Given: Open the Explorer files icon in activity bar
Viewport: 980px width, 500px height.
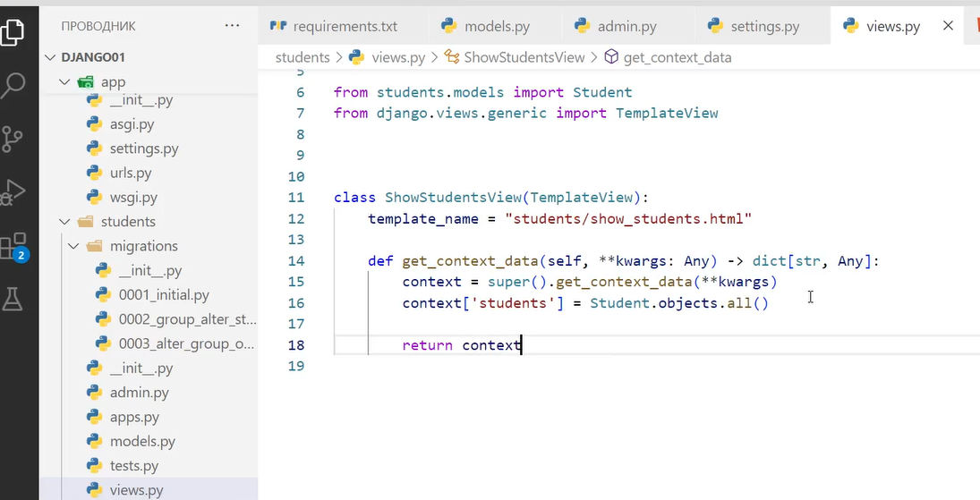Looking at the screenshot, I should (13, 31).
